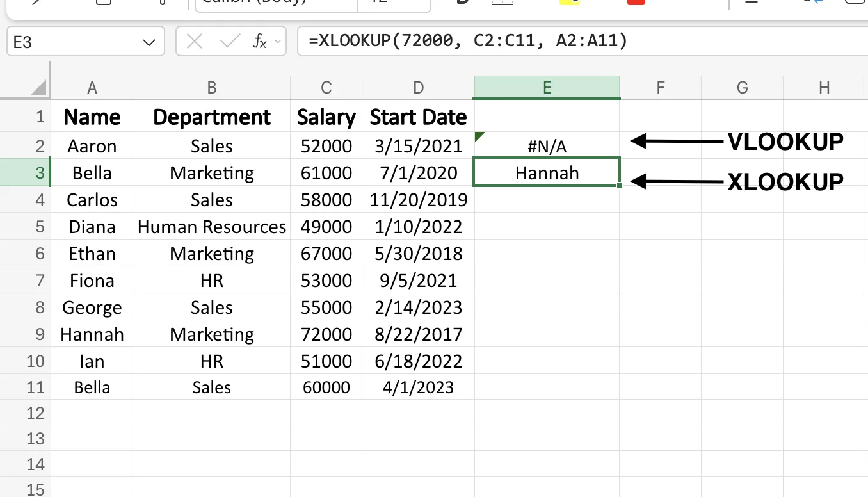This screenshot has height=497, width=868.
Task: Select start date 3/15/2021
Action: pos(419,146)
